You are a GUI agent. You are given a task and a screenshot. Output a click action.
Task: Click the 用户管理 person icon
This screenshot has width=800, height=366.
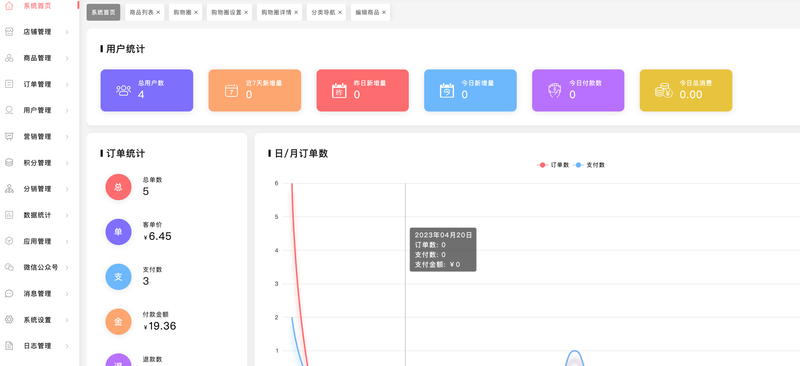9,110
